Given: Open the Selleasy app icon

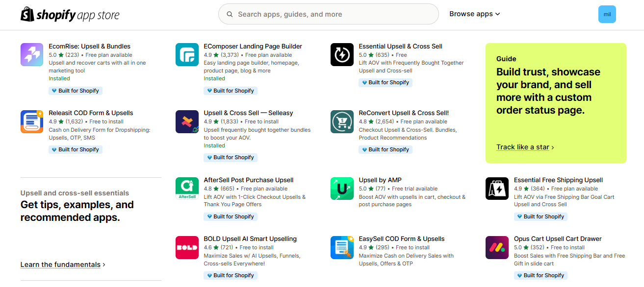Looking at the screenshot, I should 187,121.
